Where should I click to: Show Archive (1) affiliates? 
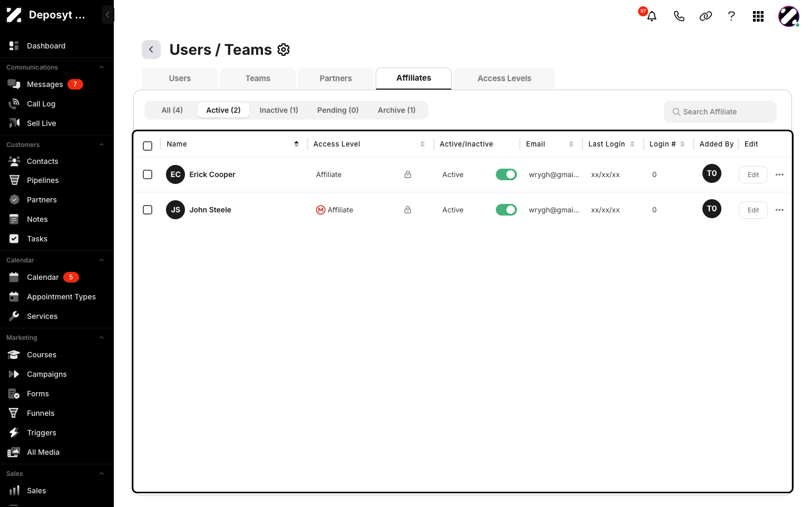[x=397, y=110]
